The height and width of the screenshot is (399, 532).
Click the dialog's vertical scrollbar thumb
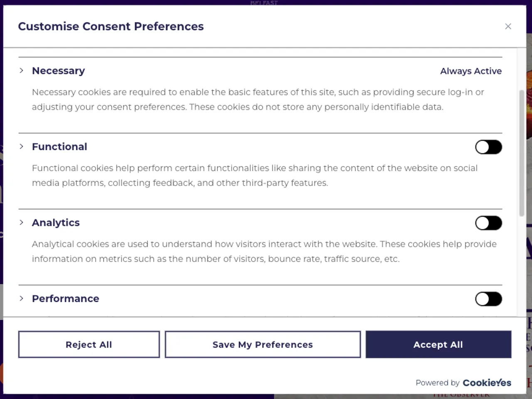pyautogui.click(x=522, y=153)
